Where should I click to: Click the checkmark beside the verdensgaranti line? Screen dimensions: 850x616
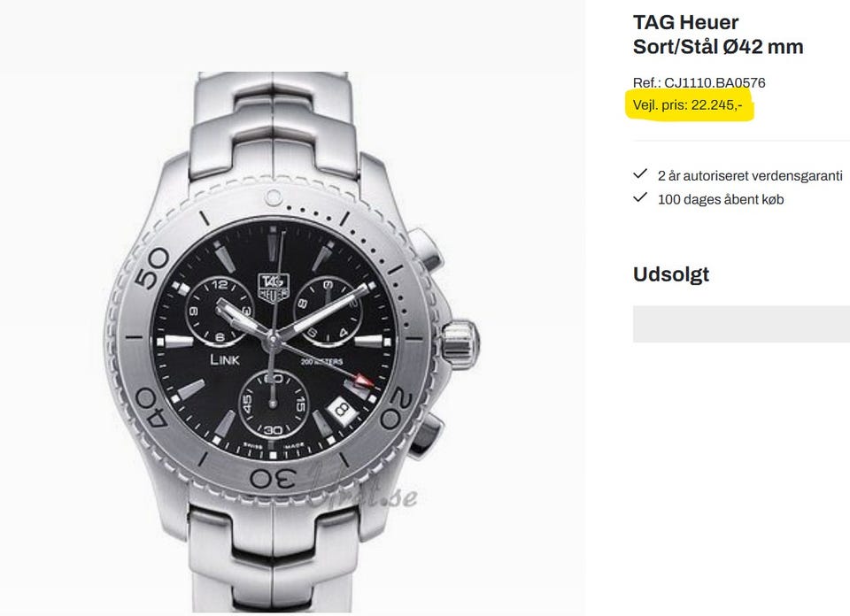pos(640,175)
